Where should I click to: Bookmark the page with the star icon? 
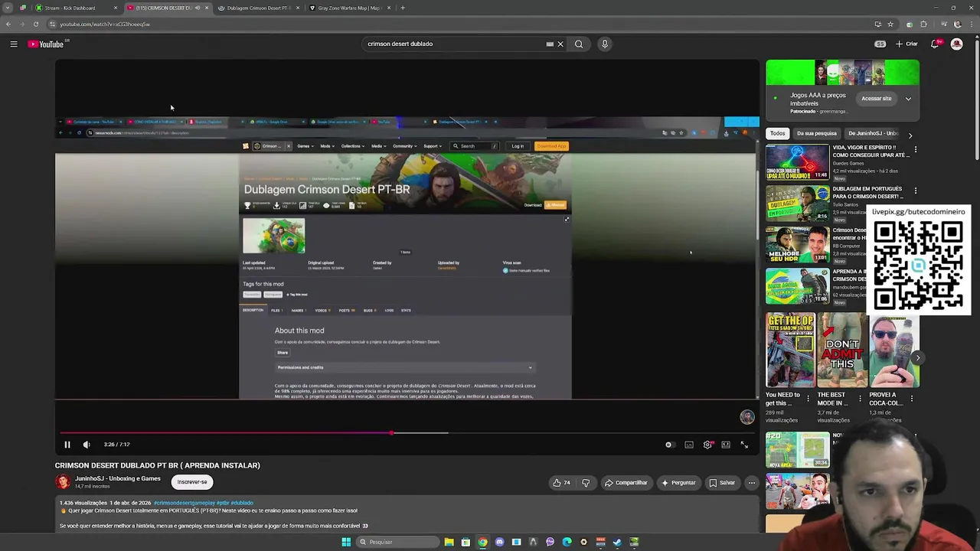[890, 24]
